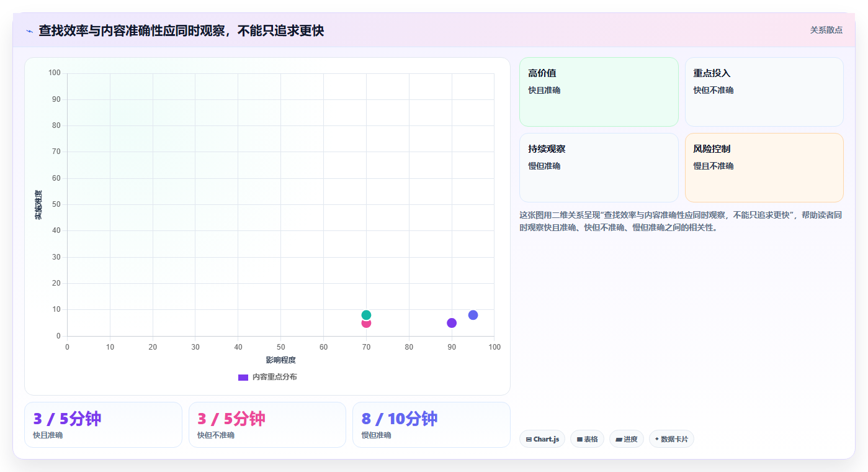Click the Chart.js tag pill
The width and height of the screenshot is (868, 472).
(542, 439)
